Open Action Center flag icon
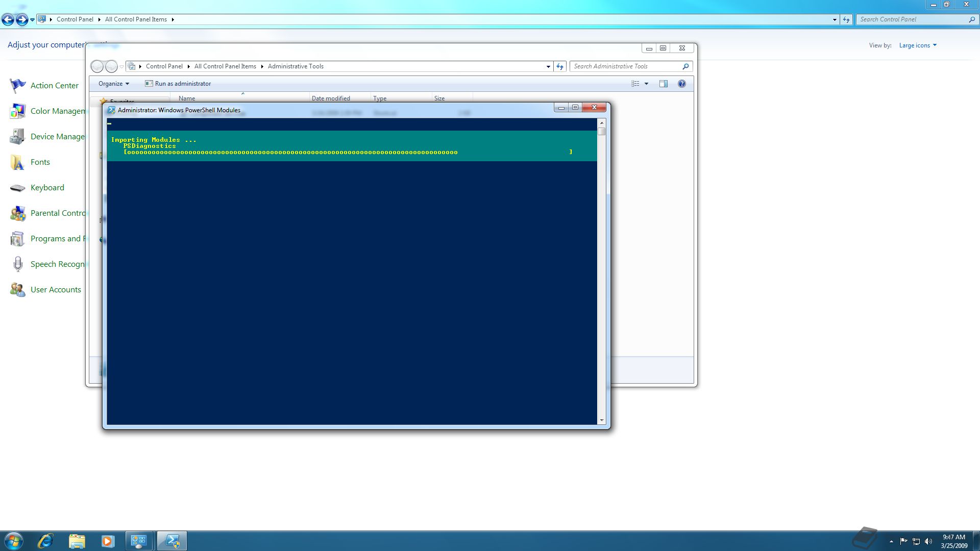 coord(18,86)
